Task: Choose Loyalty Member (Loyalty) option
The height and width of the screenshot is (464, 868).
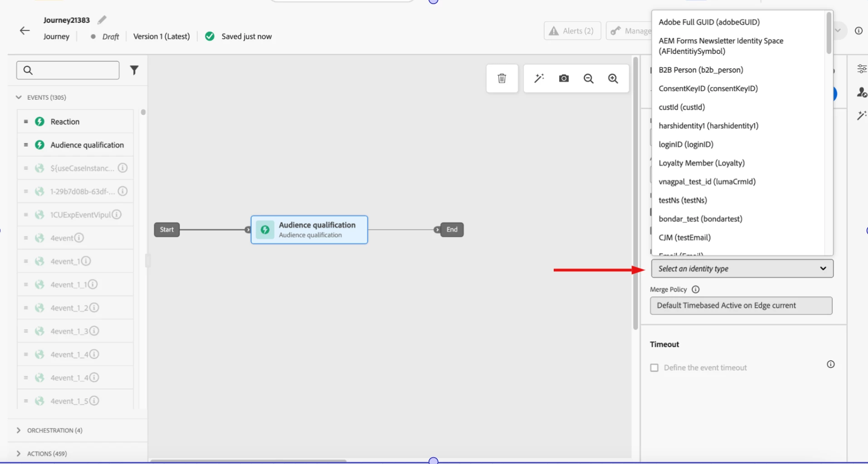Action: point(702,163)
